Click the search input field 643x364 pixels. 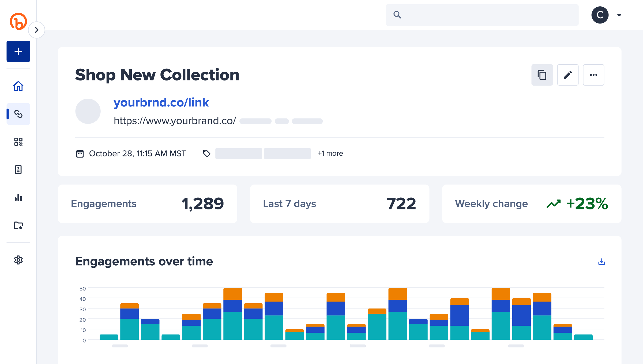[482, 14]
